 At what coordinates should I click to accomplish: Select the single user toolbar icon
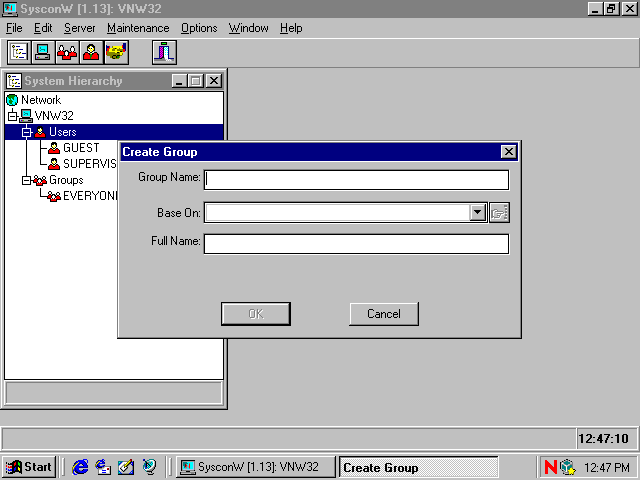[91, 52]
